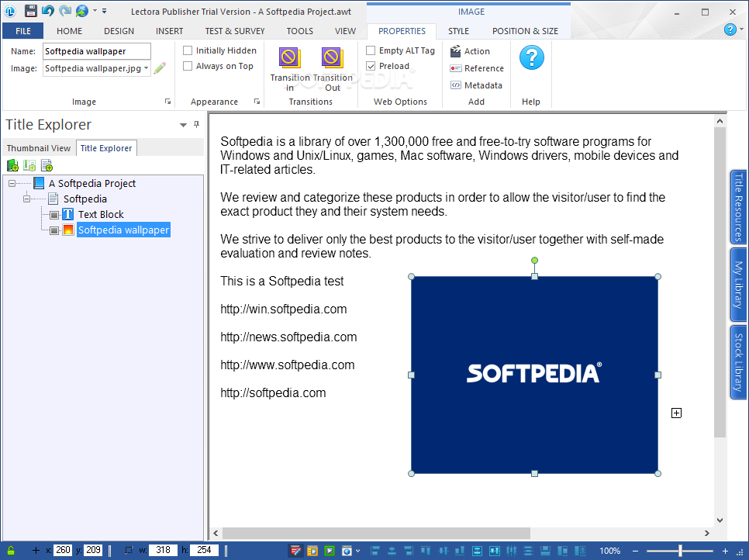The height and width of the screenshot is (560, 749).
Task: Expand the Image group dialog launcher
Action: click(x=167, y=102)
